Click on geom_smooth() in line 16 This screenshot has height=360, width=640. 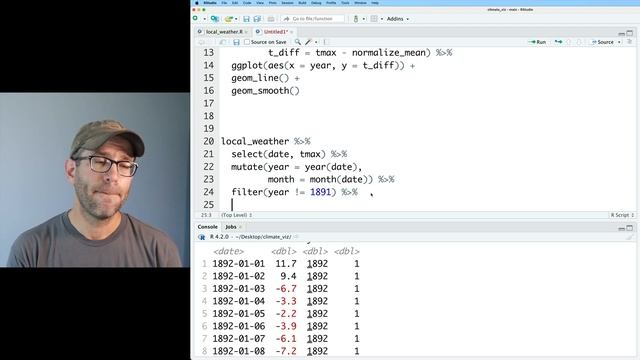pos(265,91)
